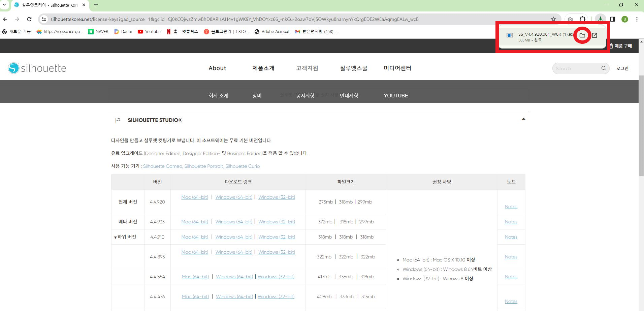Open the Adobe Acrobat bookmark
The height and width of the screenshot is (311, 644).
click(x=272, y=32)
